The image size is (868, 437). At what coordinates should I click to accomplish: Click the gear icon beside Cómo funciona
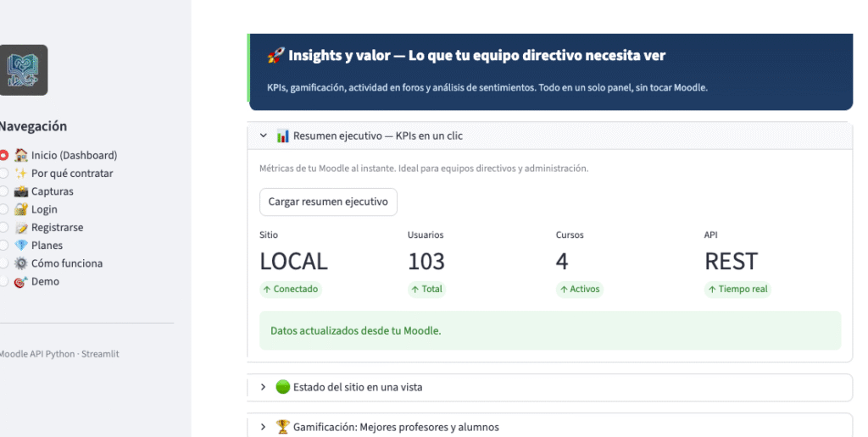21,263
